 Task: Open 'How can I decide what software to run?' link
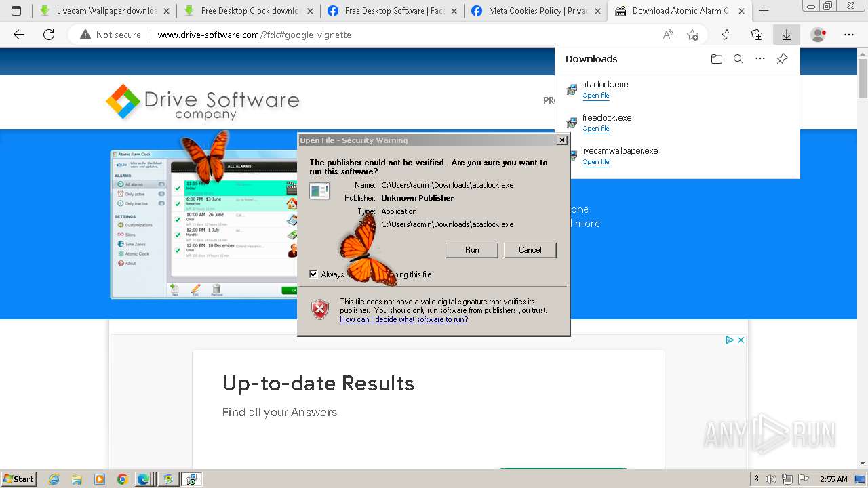coord(403,319)
